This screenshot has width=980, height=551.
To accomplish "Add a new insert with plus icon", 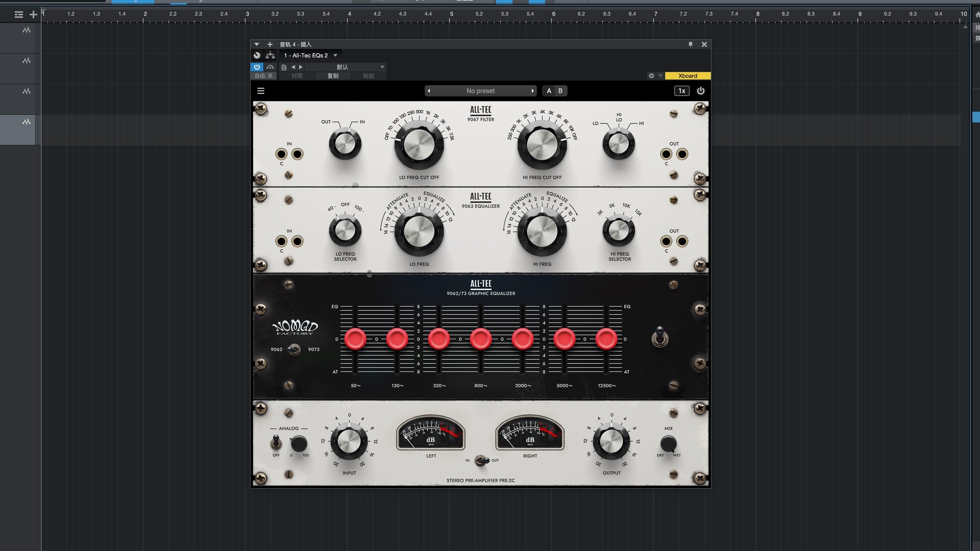I will (x=270, y=44).
